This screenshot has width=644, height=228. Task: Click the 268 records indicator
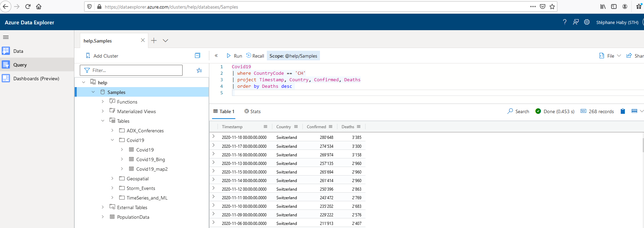point(597,111)
